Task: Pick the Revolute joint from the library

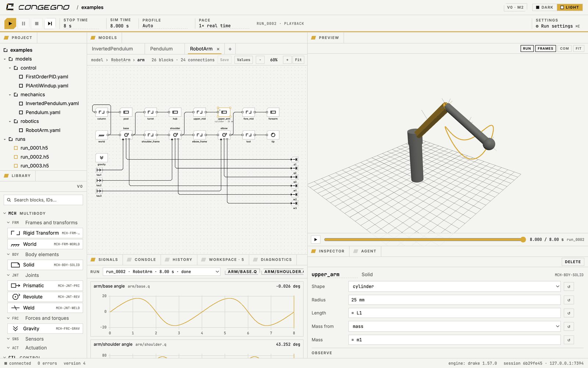Action: pos(45,297)
